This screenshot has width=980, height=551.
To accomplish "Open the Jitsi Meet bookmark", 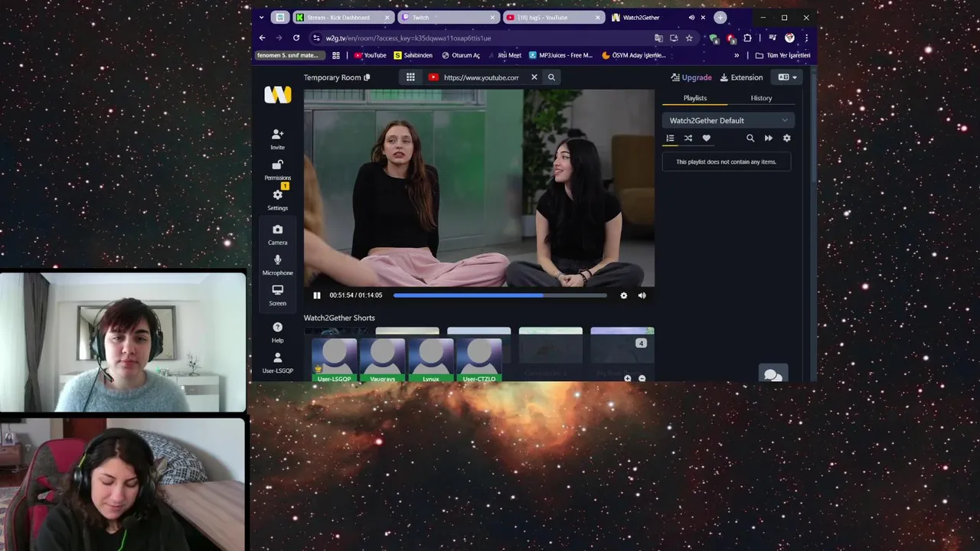I will (x=504, y=55).
